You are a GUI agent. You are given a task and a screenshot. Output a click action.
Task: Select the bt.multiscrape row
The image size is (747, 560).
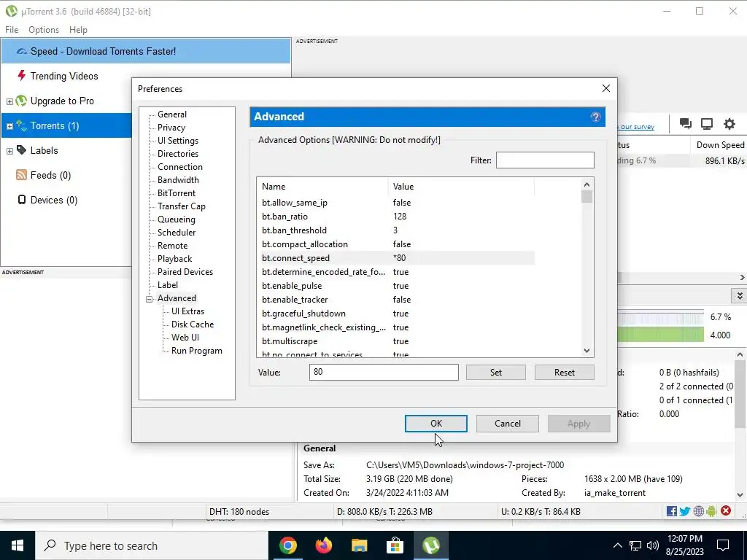tap(396, 341)
